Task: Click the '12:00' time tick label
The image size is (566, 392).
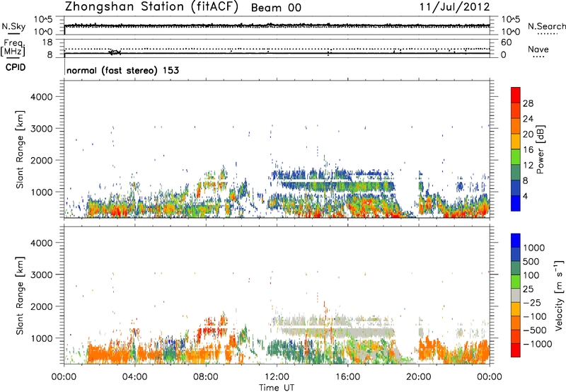Action: point(277,377)
